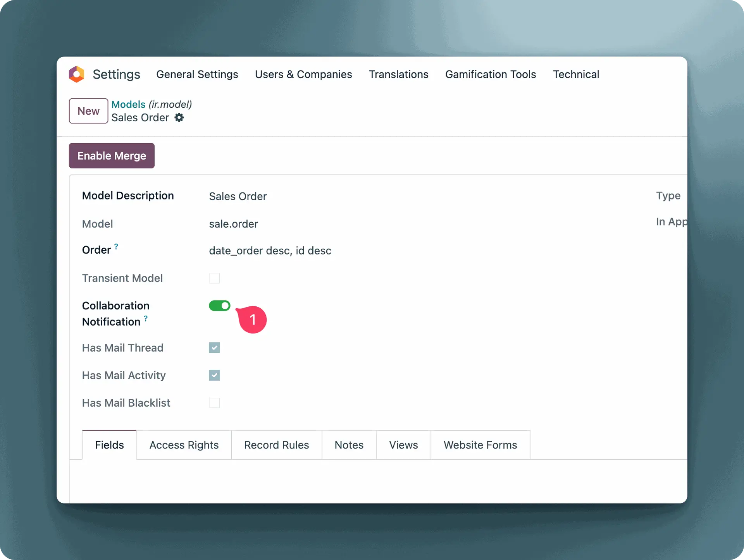The image size is (744, 560).
Task: Click the New record button
Action: tap(88, 111)
